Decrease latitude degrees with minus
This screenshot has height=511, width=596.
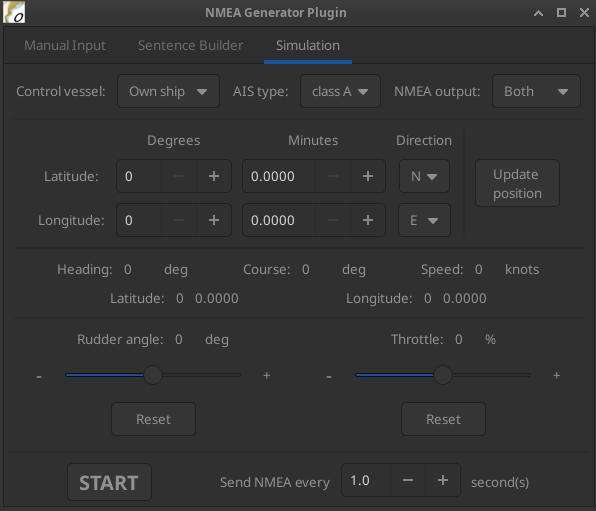pos(179,176)
